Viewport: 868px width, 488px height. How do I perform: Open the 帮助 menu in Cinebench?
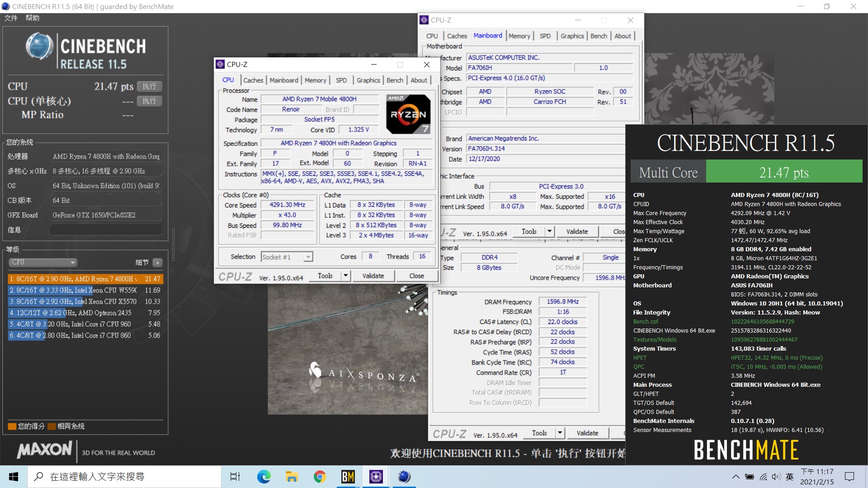[33, 18]
